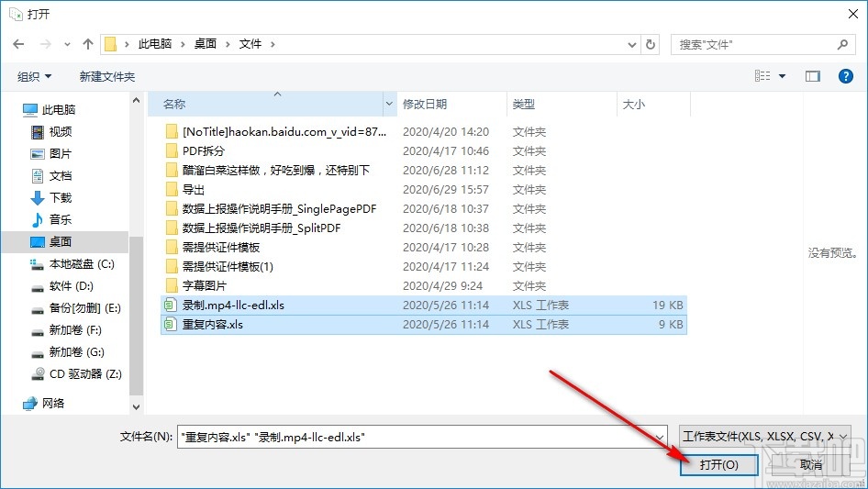
Task: Select 字幕图片 folder
Action: coord(205,285)
